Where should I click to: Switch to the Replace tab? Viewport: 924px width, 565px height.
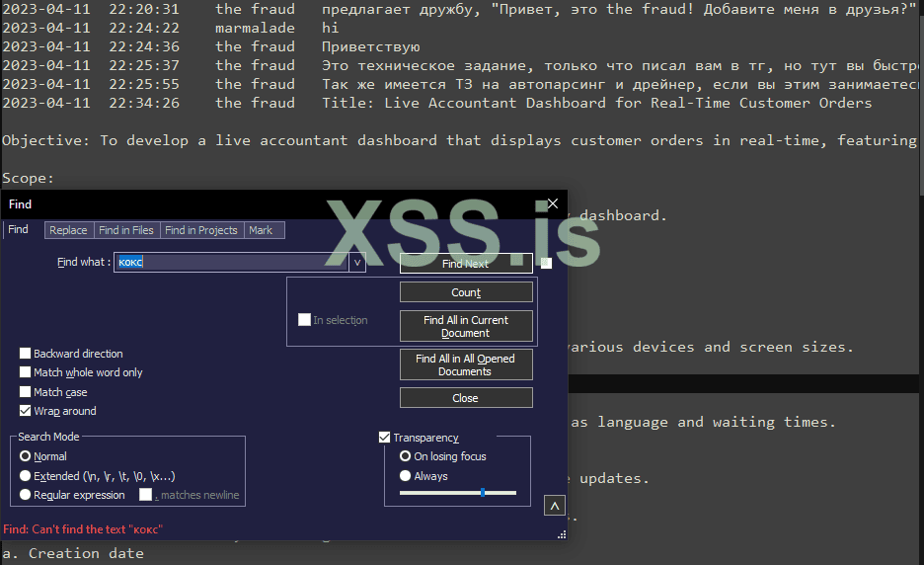point(68,230)
